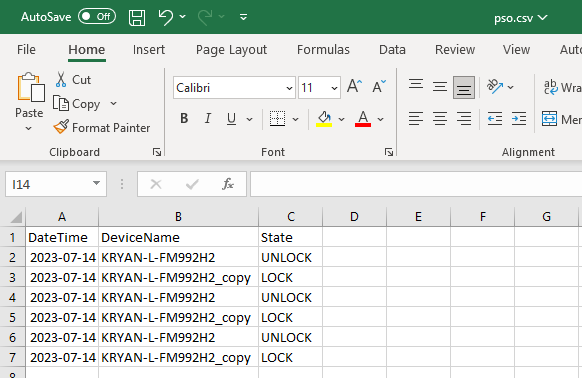Switch to the Insert tab
The height and width of the screenshot is (378, 582).
(x=149, y=50)
